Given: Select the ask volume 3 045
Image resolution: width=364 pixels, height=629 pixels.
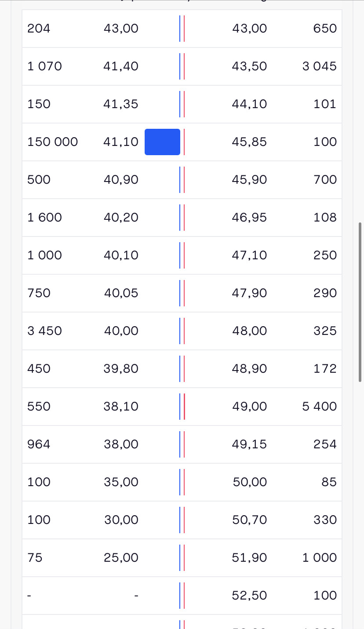Looking at the screenshot, I should click(x=319, y=66).
